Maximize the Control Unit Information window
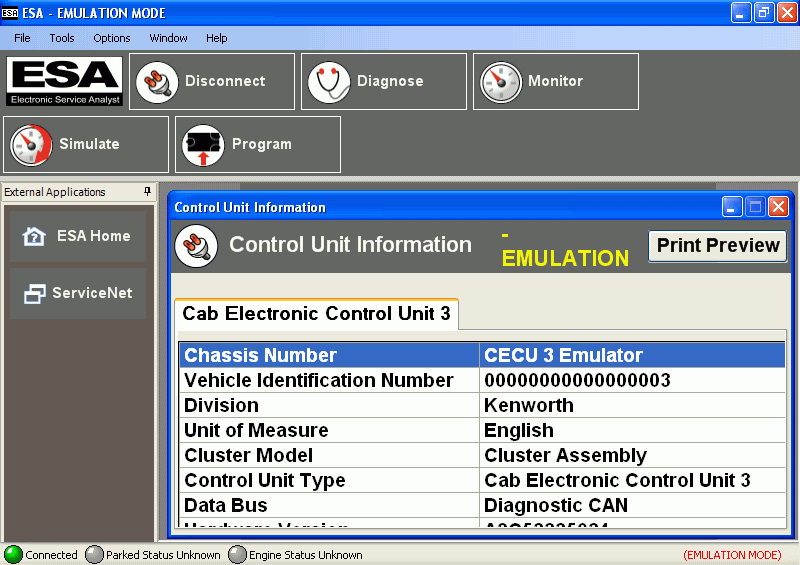Screen dimensions: 800x565 [x=756, y=207]
